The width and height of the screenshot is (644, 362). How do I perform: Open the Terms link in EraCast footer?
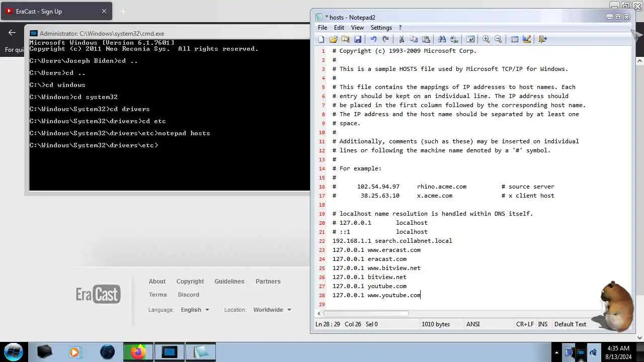coord(157,295)
